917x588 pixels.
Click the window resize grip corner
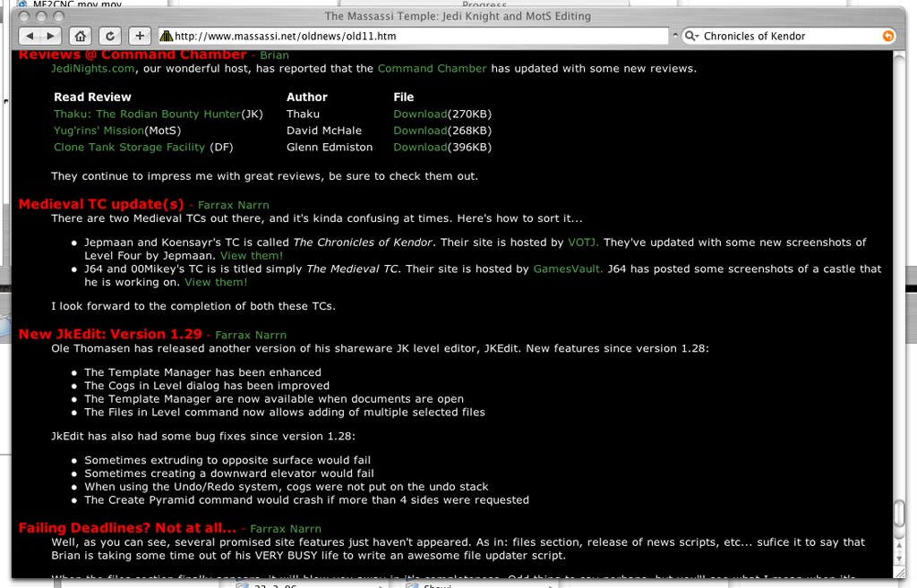point(899,574)
